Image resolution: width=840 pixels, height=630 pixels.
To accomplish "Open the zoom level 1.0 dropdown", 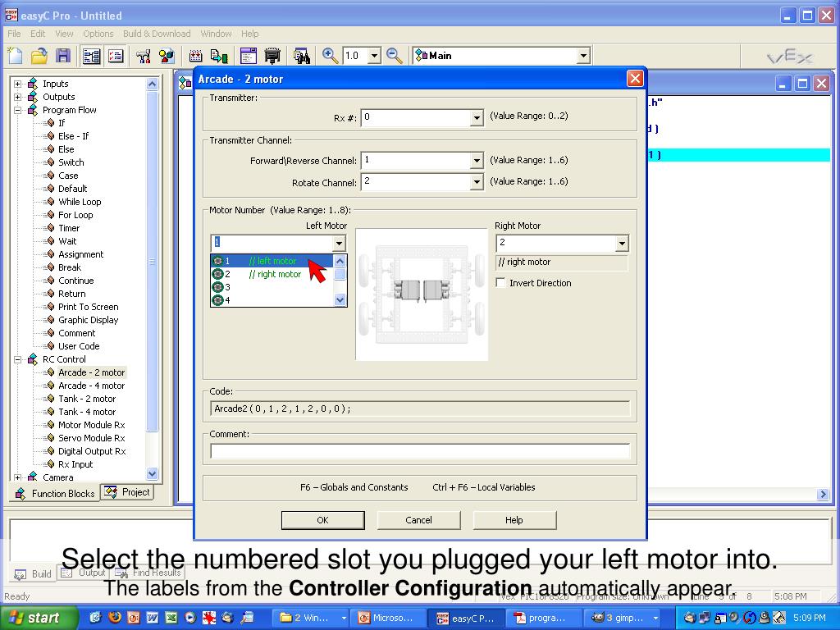I will (374, 56).
